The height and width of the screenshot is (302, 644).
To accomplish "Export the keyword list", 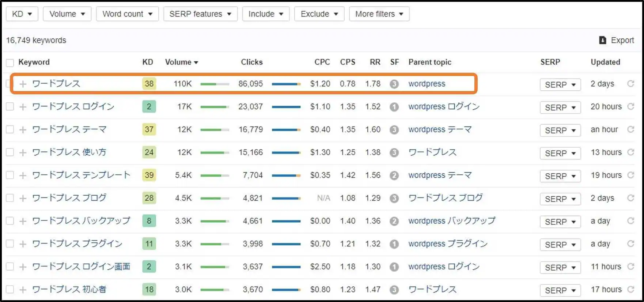I will point(617,40).
